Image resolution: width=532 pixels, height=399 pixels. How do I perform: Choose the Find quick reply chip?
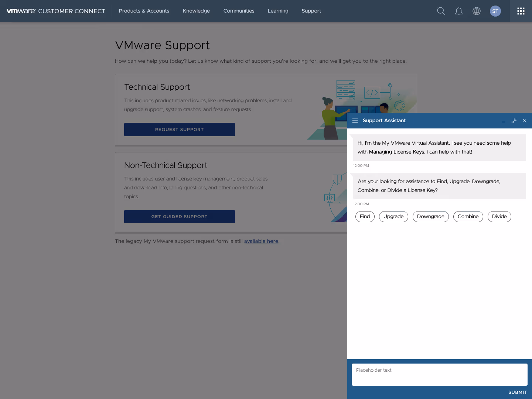tap(365, 217)
